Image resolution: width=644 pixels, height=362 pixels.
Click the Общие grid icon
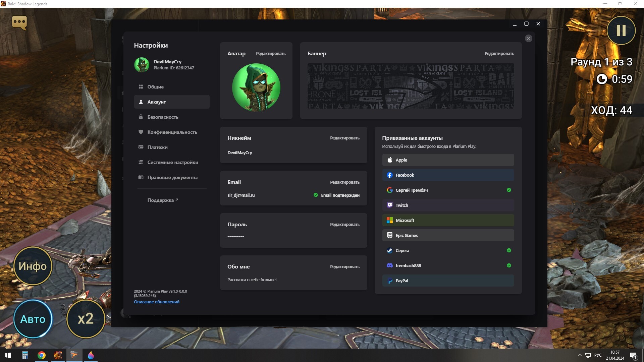pyautogui.click(x=141, y=87)
